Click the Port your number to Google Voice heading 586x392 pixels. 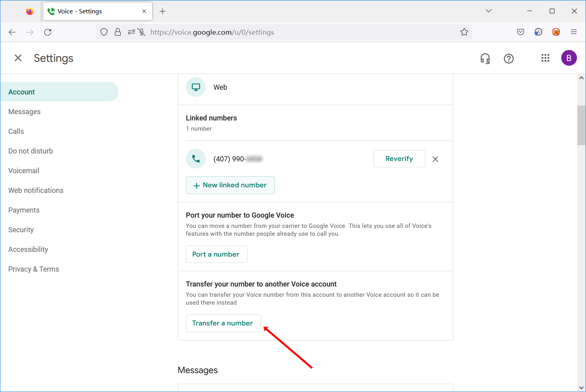point(240,215)
